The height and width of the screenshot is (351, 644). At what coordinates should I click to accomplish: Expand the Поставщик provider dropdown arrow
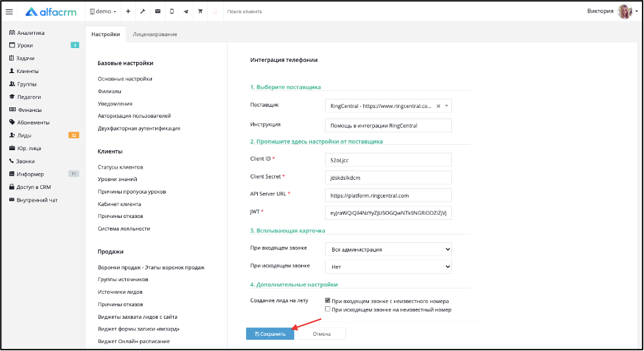[447, 106]
